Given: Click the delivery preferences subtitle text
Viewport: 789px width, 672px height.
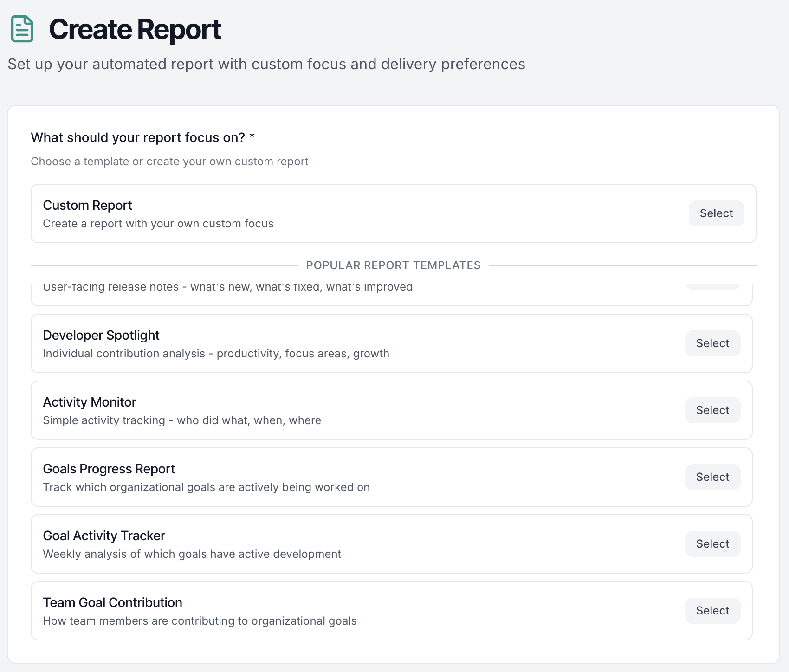Looking at the screenshot, I should pos(266,65).
